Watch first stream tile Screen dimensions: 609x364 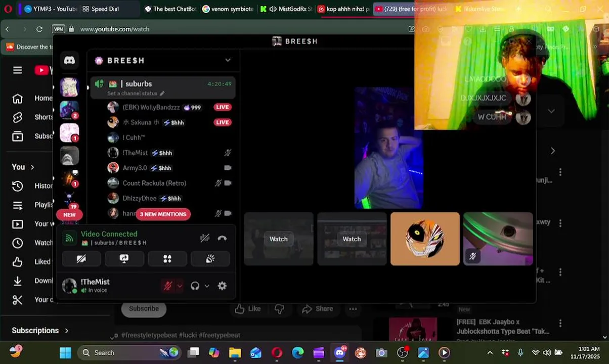coord(278,239)
